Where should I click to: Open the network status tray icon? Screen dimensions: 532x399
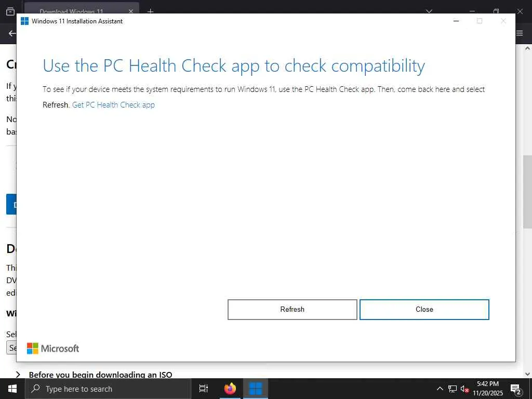coord(453,389)
